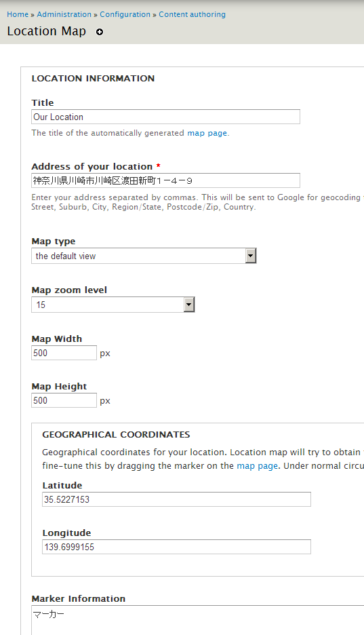This screenshot has height=635, width=364.
Task: Click the Location Information section legend
Action: coord(93,79)
